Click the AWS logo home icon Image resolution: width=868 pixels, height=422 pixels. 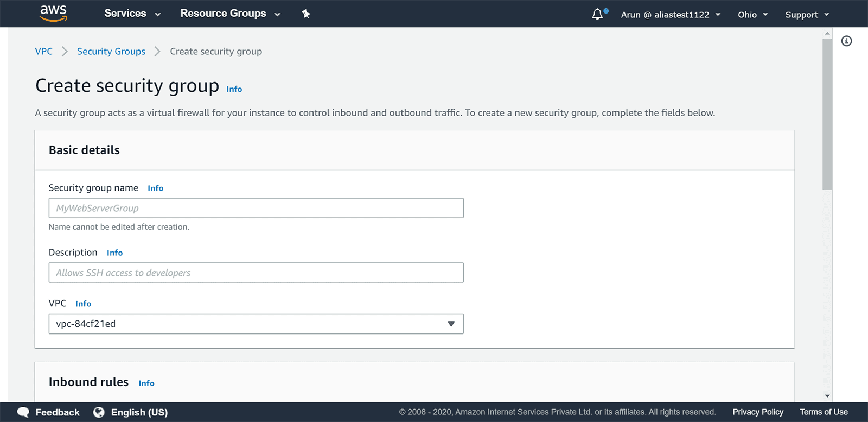click(x=53, y=13)
